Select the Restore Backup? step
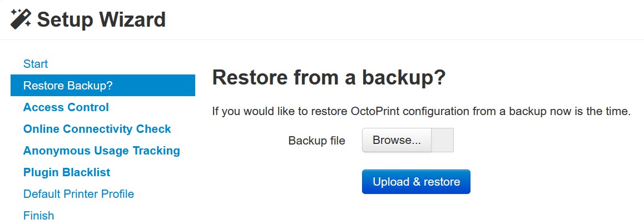Screen dimensions: 644x224 pos(103,86)
